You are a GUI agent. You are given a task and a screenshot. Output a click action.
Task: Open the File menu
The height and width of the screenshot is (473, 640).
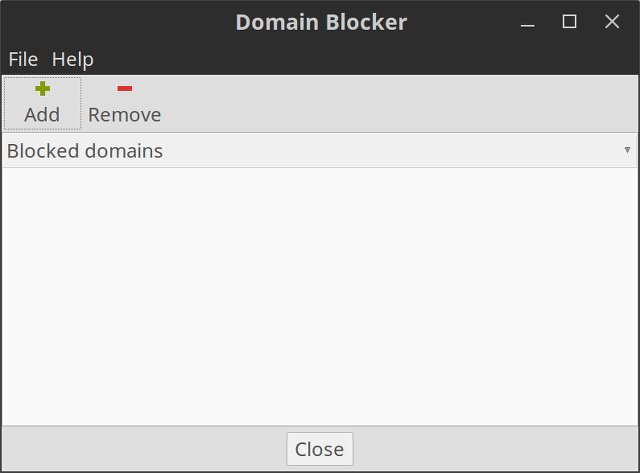coord(23,59)
